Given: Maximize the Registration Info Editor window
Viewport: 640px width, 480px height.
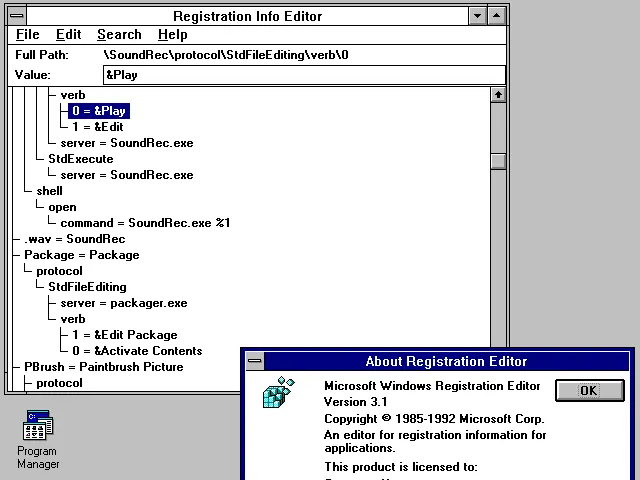Looking at the screenshot, I should [496, 16].
